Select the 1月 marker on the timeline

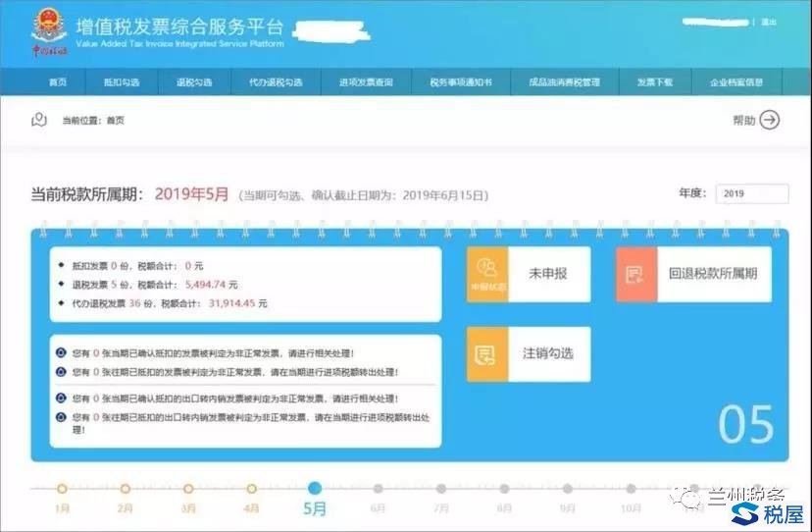62,488
